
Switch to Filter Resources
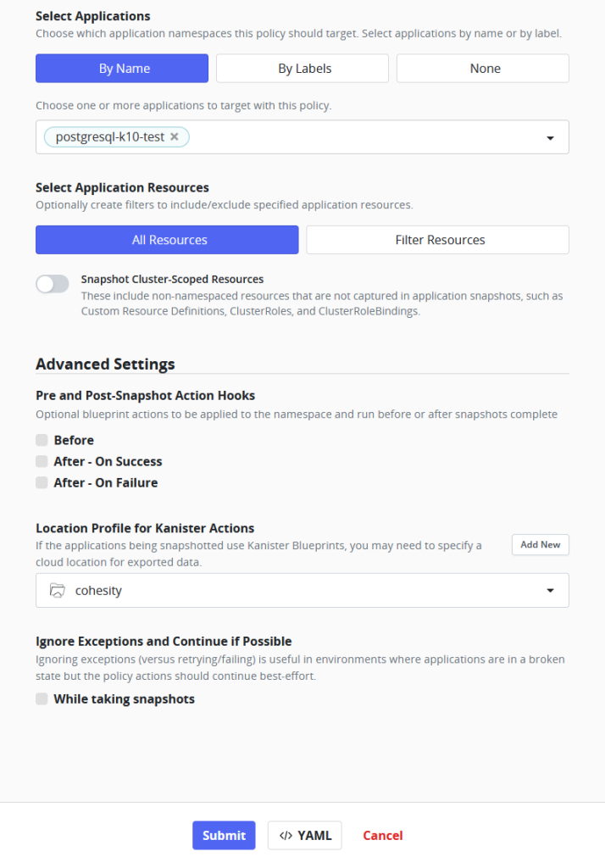(437, 240)
